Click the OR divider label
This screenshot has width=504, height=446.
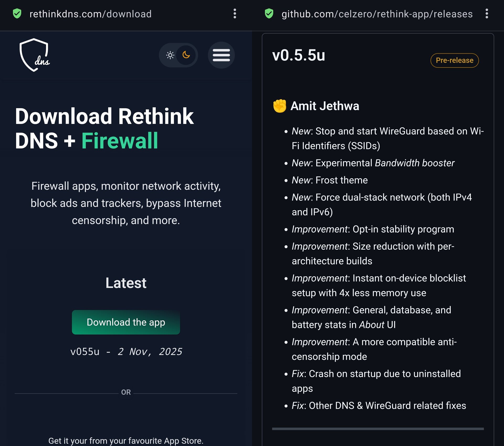coord(126,392)
